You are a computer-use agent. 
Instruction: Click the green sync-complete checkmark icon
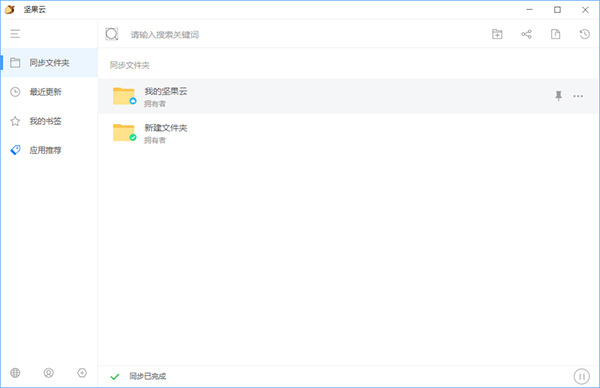coord(115,377)
